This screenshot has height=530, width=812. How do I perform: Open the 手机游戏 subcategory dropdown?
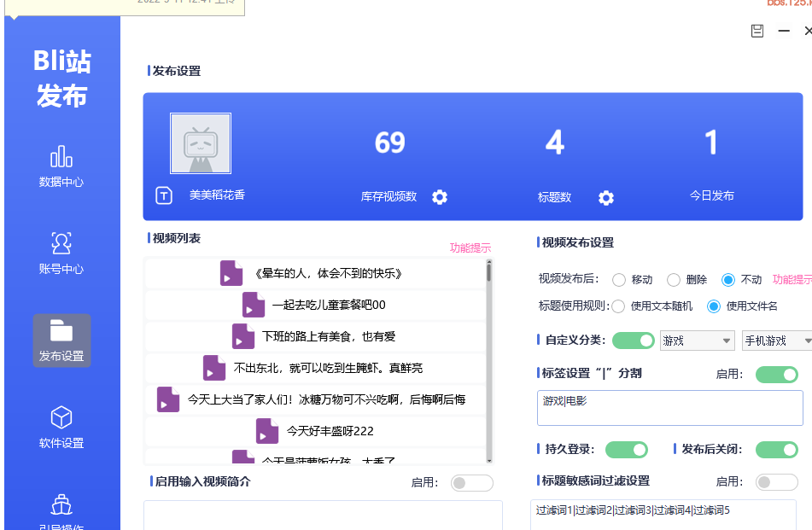tap(777, 341)
